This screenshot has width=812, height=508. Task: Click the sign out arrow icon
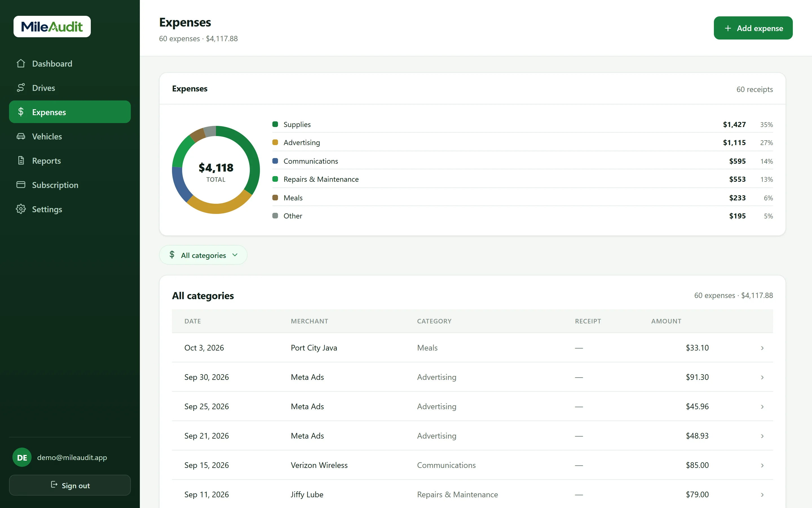click(54, 485)
